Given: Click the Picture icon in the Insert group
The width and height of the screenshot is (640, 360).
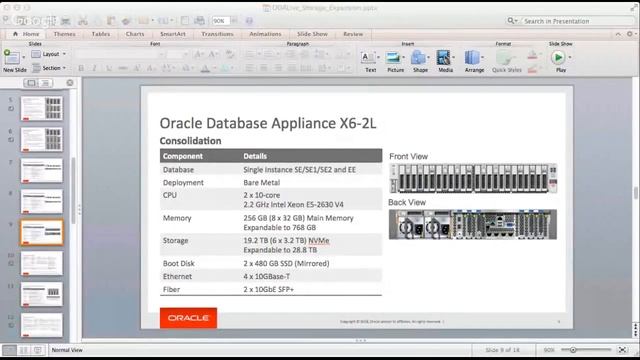Looking at the screenshot, I should coord(393,58).
